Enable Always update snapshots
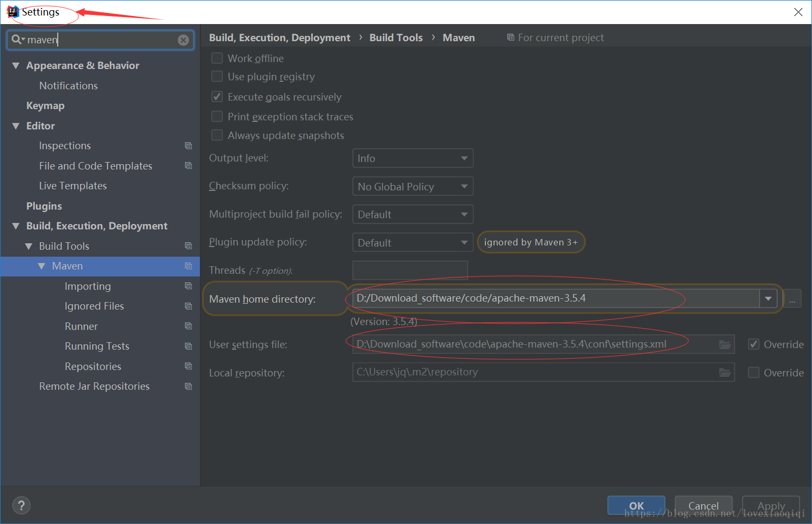 pyautogui.click(x=217, y=135)
